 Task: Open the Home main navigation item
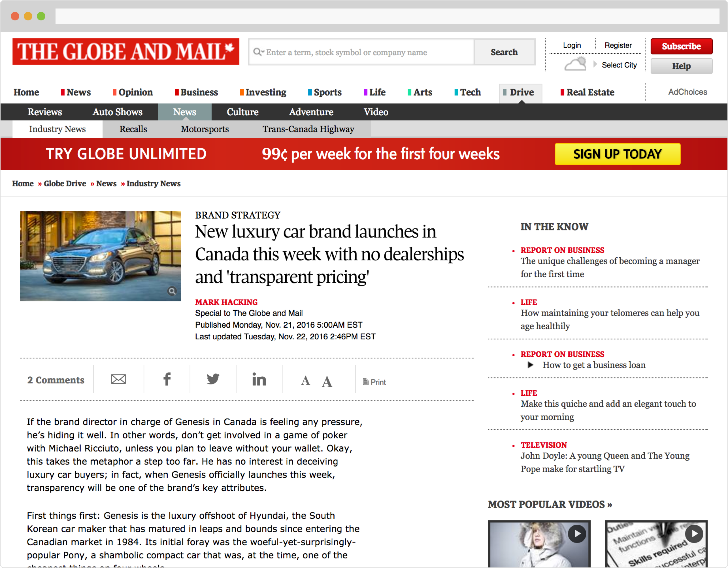click(26, 92)
